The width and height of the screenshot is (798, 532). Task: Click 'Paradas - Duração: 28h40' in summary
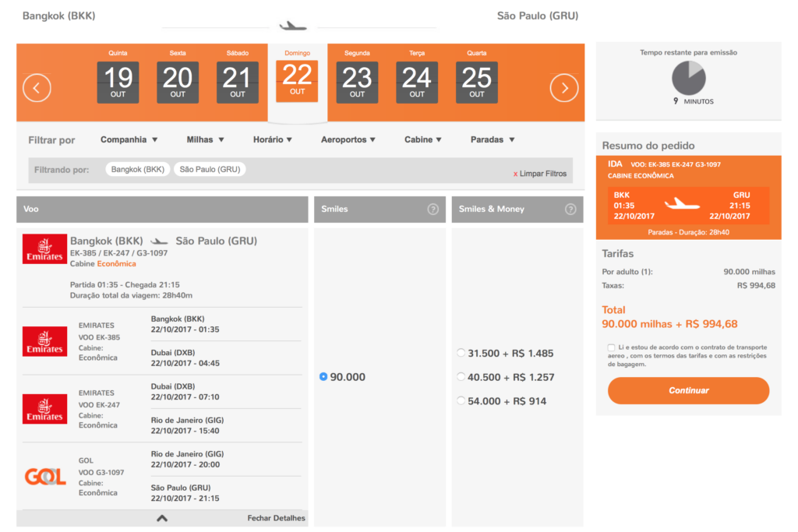(x=688, y=232)
